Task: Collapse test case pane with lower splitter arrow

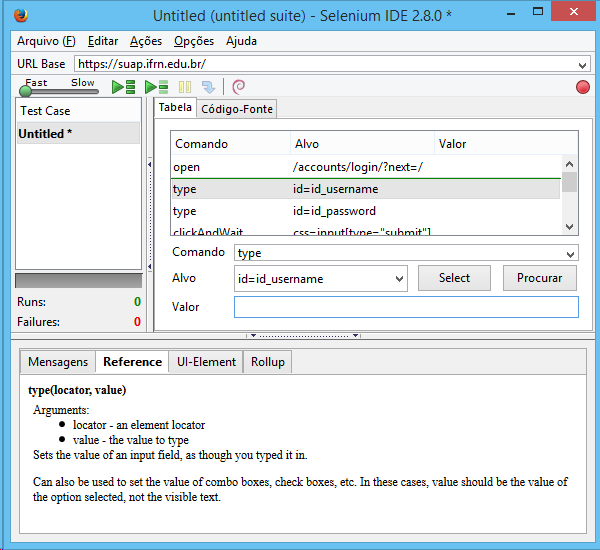Action: pos(150,266)
